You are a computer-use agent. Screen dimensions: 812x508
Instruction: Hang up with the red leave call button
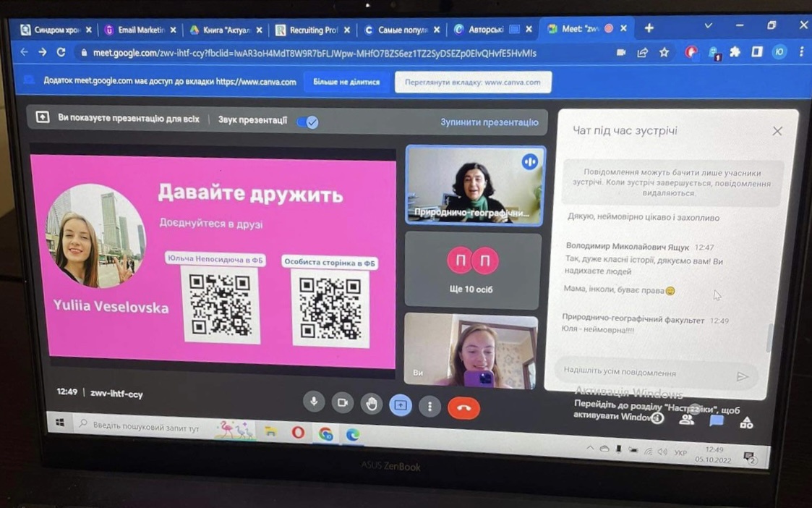pyautogui.click(x=463, y=408)
